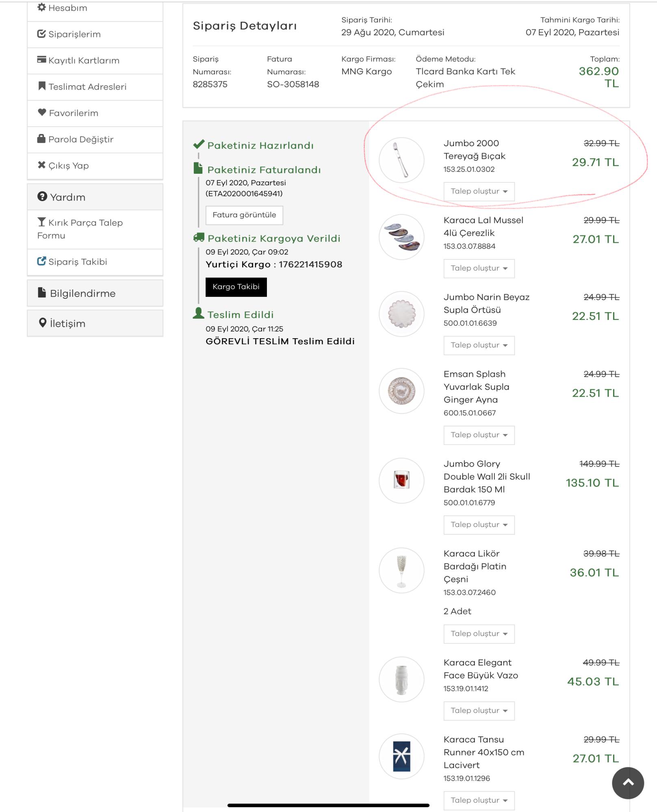Open Sipariş Takibi link
This screenshot has width=657, height=812.
click(x=95, y=262)
